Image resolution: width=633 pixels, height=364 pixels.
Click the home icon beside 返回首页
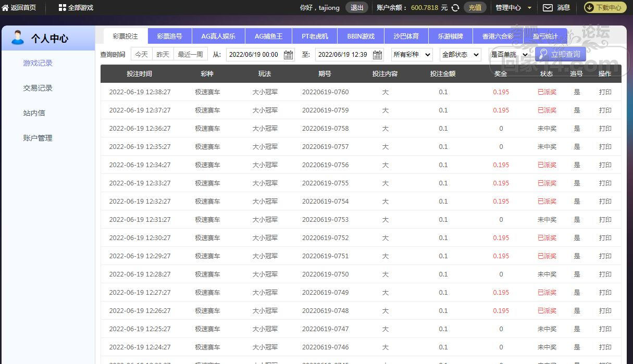[5, 8]
